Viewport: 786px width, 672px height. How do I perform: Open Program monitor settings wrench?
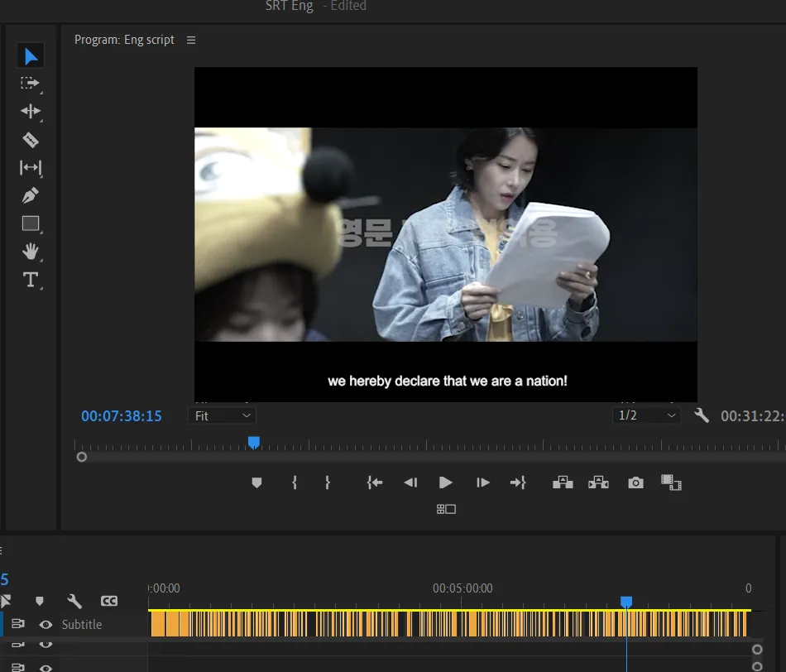click(x=702, y=415)
